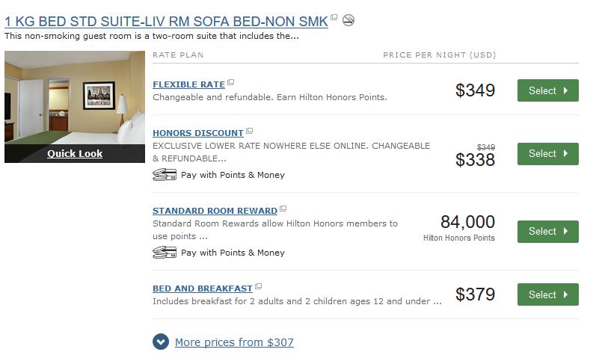Select the 84,000 points reward rate
Screen dimensions: 599x364
(547, 231)
